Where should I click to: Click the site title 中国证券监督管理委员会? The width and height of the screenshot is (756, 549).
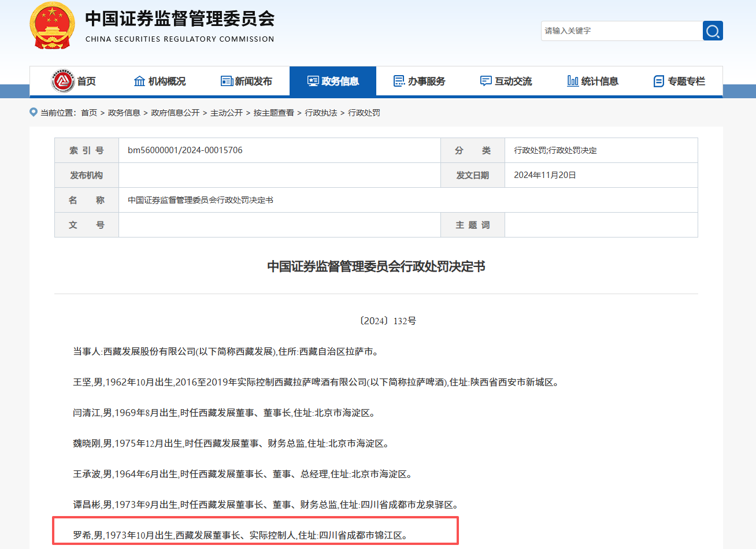[180, 19]
